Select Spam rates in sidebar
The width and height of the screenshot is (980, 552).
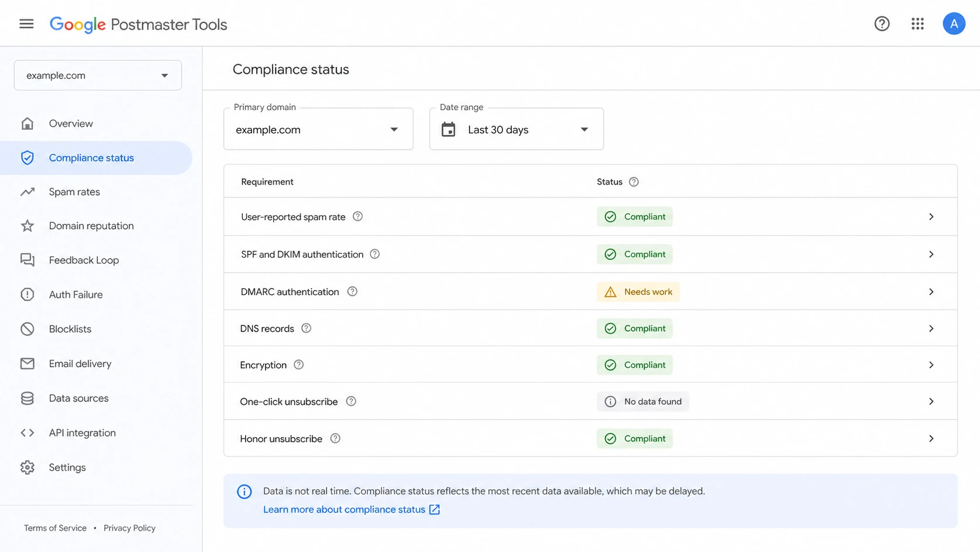96,192
